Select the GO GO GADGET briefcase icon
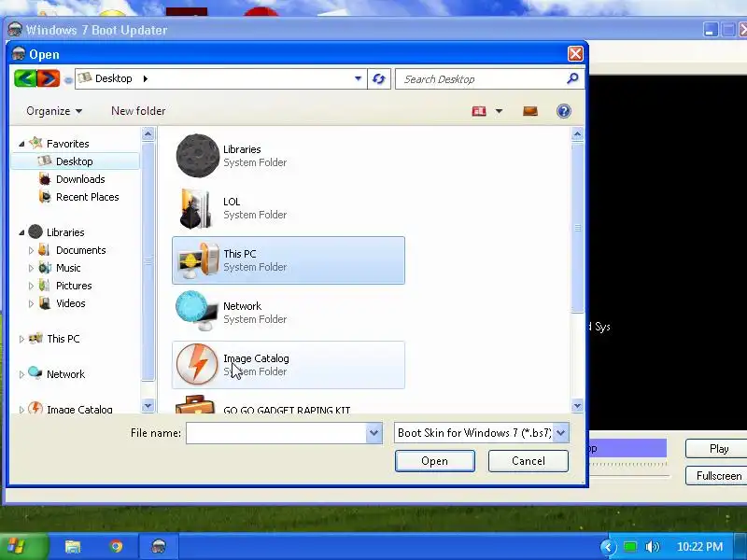This screenshot has height=560, width=747. pos(195,405)
